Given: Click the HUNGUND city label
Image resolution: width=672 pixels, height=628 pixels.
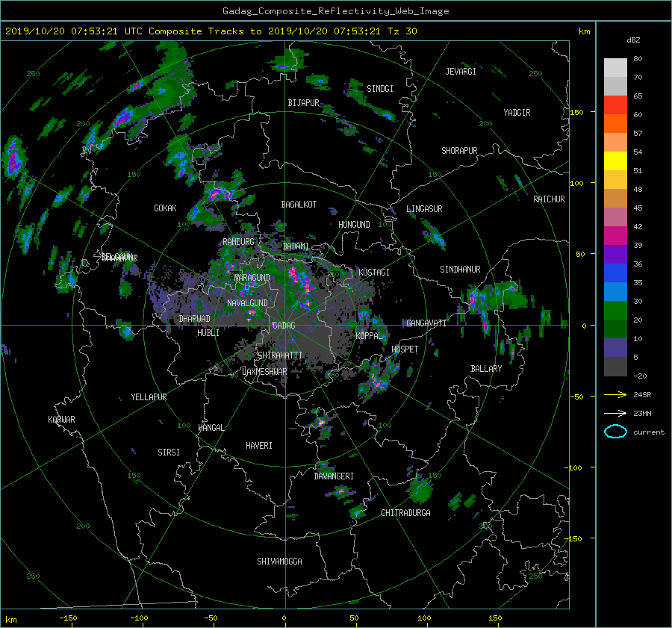Looking at the screenshot, I should click(x=354, y=224).
